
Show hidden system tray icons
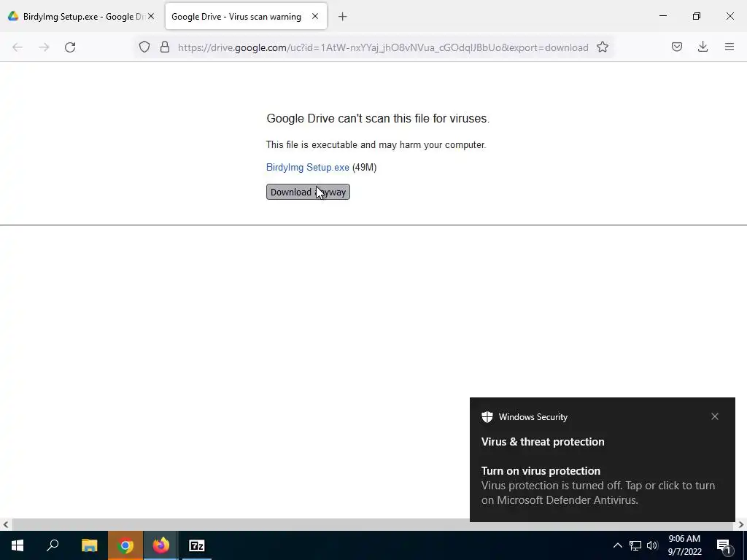click(x=617, y=545)
